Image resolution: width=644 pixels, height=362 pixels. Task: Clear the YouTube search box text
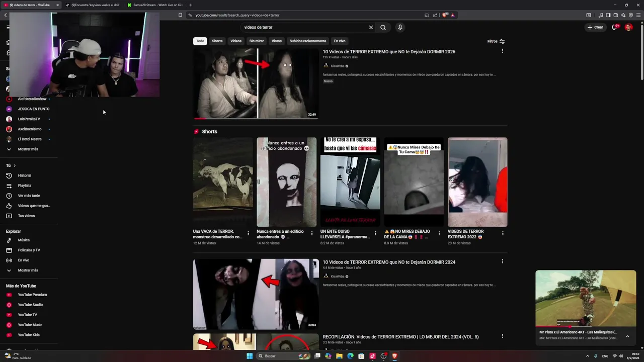click(371, 27)
